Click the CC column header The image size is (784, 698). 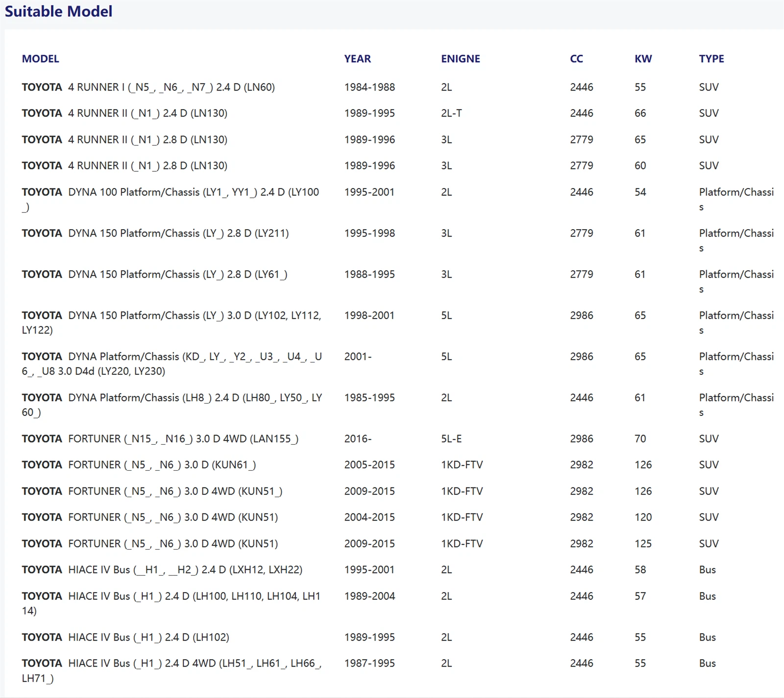click(x=576, y=59)
